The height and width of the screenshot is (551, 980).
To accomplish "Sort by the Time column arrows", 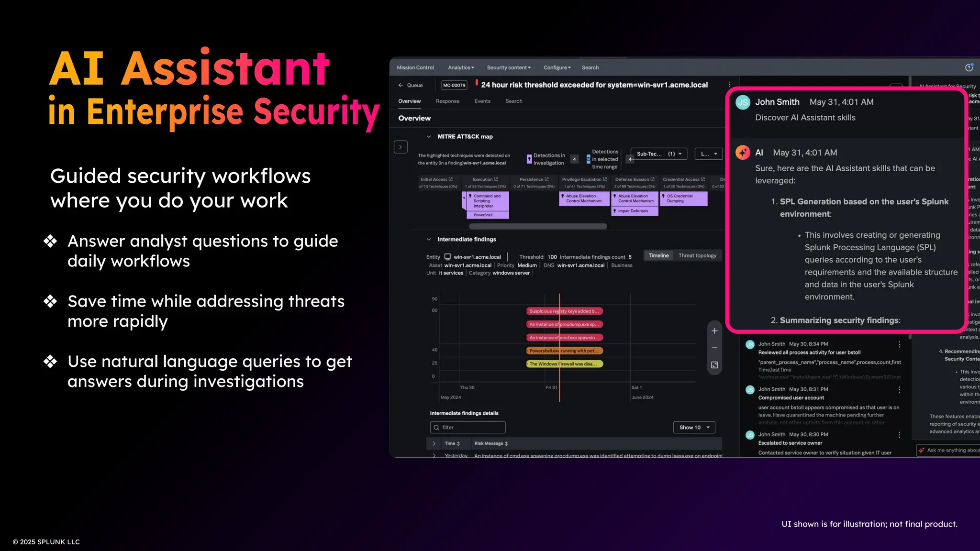I will (x=458, y=444).
